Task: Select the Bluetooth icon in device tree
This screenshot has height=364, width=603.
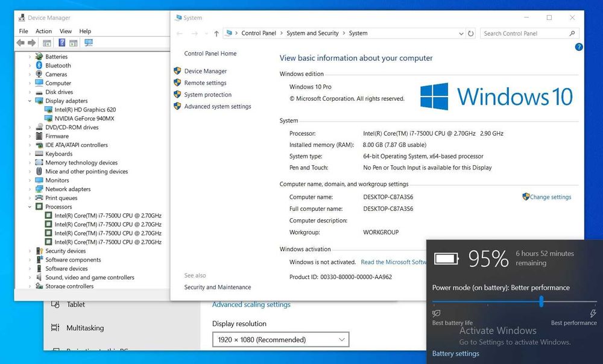Action: (x=39, y=65)
